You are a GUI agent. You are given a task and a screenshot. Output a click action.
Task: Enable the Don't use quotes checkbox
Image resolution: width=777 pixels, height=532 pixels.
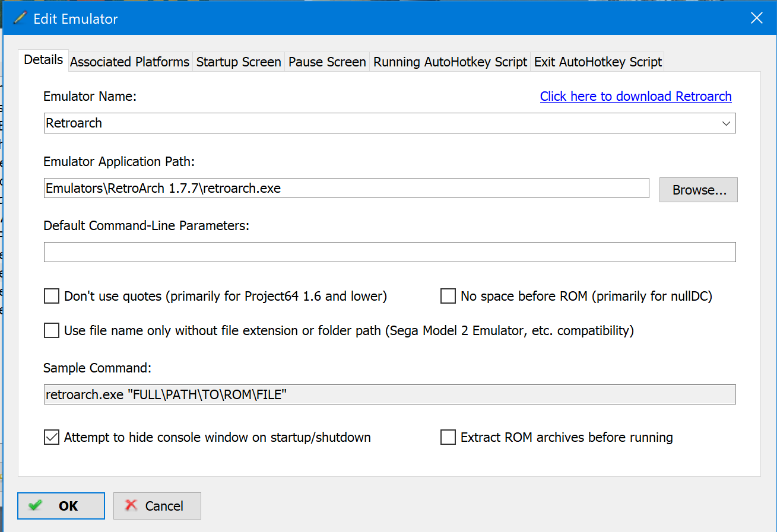pos(52,296)
